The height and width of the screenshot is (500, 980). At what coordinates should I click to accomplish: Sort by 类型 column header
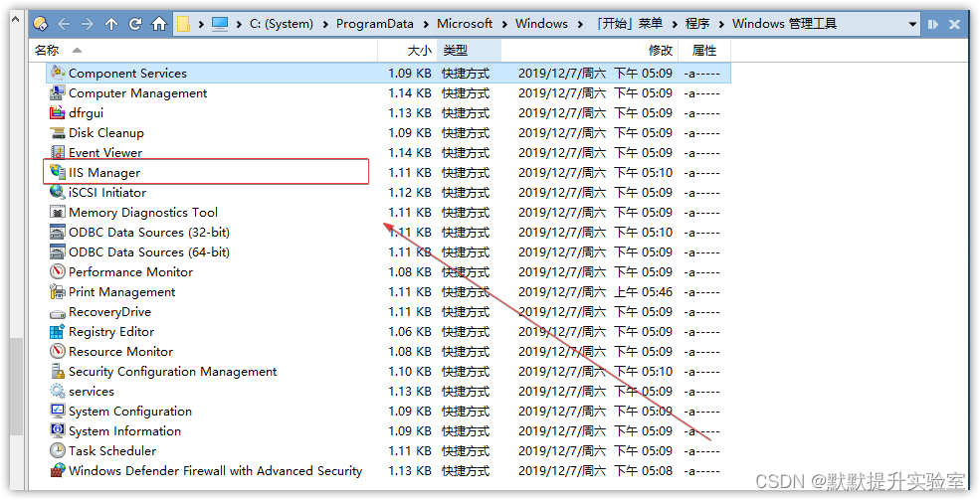tap(469, 51)
